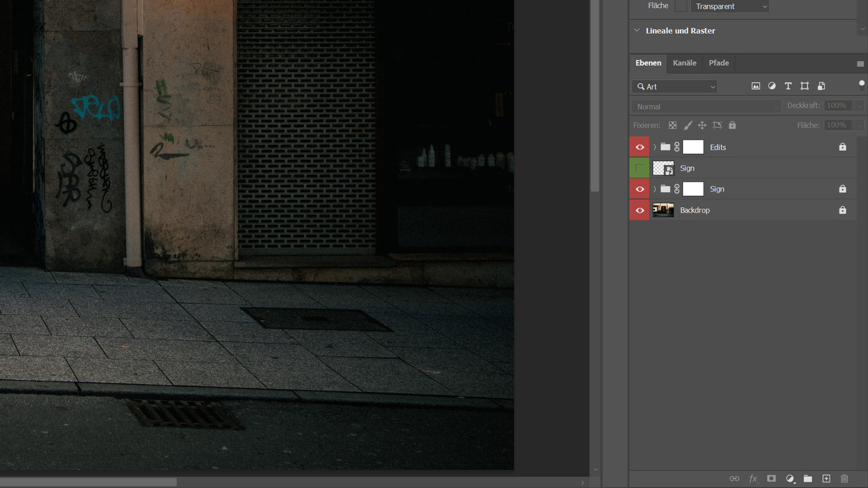The image size is (868, 488).
Task: Click the Fläche color swatch
Action: (x=681, y=6)
